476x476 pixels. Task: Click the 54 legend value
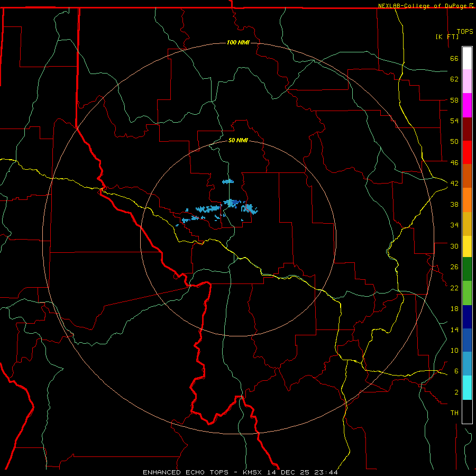(454, 121)
